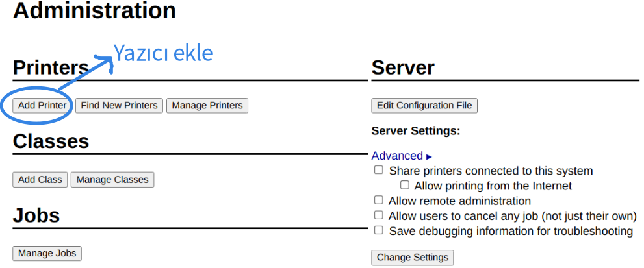Toggle Save debugging information for troubleshooting
The width and height of the screenshot is (644, 268).
click(x=379, y=230)
